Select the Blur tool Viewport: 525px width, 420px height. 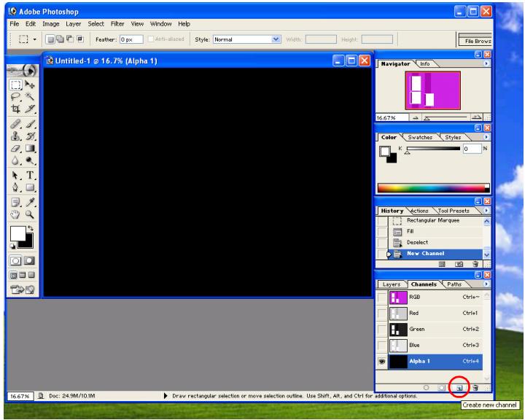pyautogui.click(x=15, y=160)
